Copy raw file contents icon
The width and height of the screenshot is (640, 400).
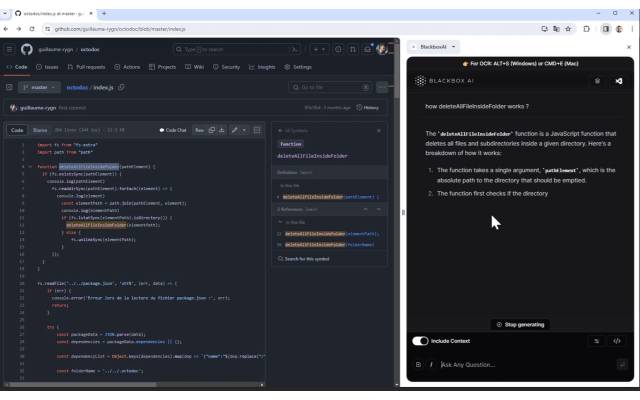point(212,130)
